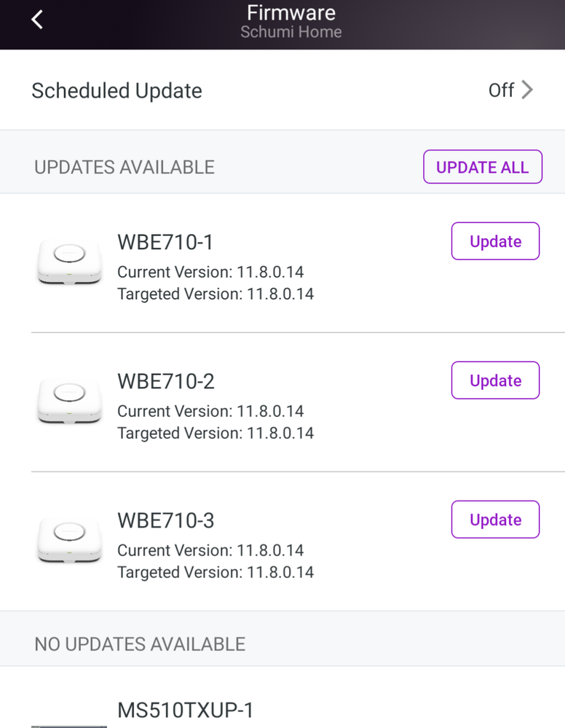This screenshot has width=565, height=728.
Task: Tap the WBE710-1 access point icon
Action: 70,262
